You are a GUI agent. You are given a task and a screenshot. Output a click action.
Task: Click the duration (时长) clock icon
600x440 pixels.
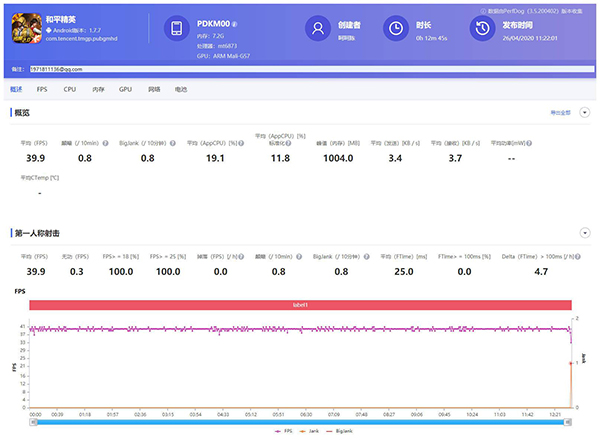coord(396,28)
